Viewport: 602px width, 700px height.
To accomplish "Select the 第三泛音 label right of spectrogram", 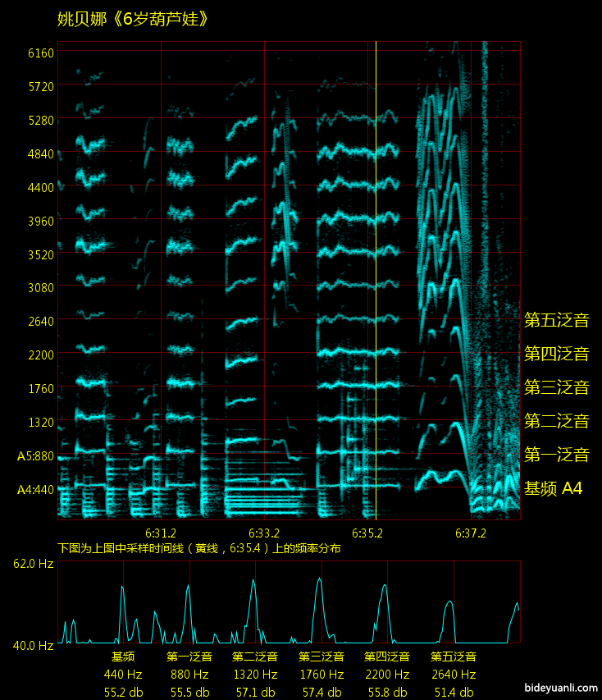I will (556, 387).
